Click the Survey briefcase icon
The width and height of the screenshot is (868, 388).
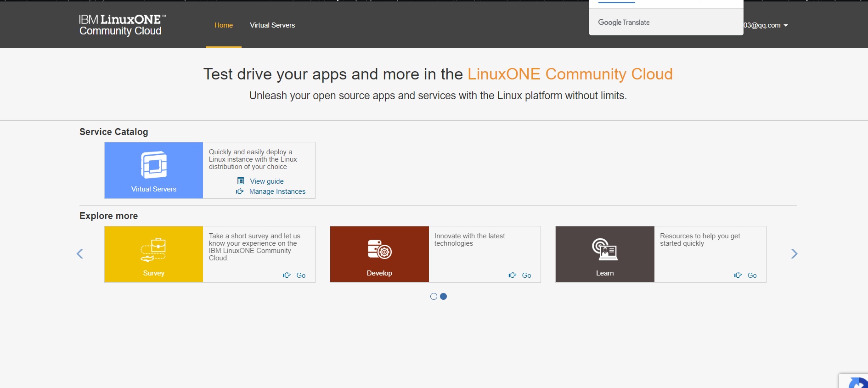pyautogui.click(x=153, y=249)
